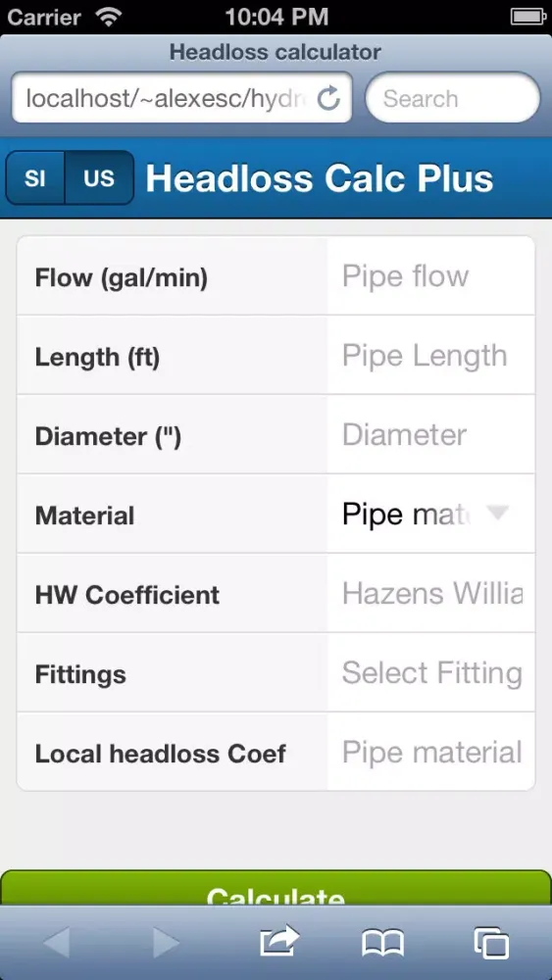Focus the Pipe flow input field
The image size is (552, 980).
coord(430,276)
